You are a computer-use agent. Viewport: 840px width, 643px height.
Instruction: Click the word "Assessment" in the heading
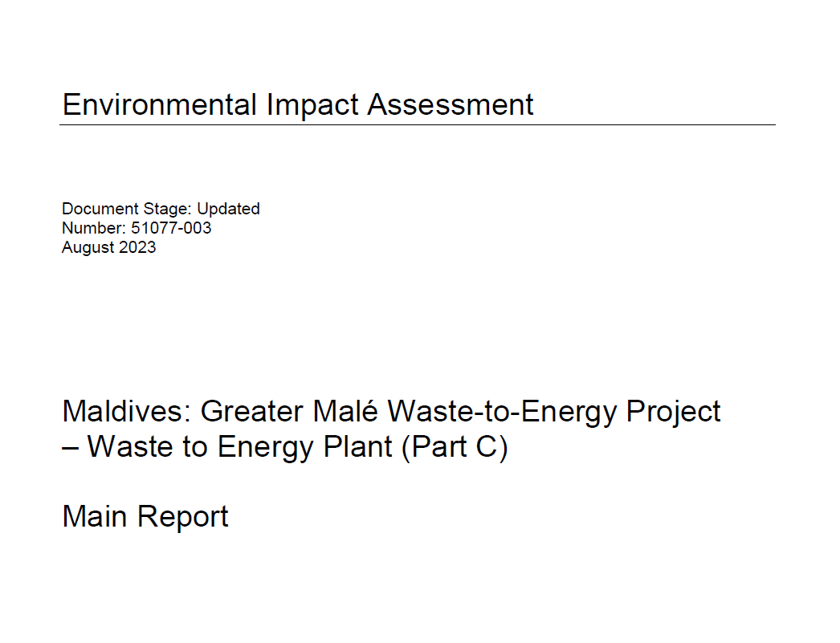click(x=451, y=105)
